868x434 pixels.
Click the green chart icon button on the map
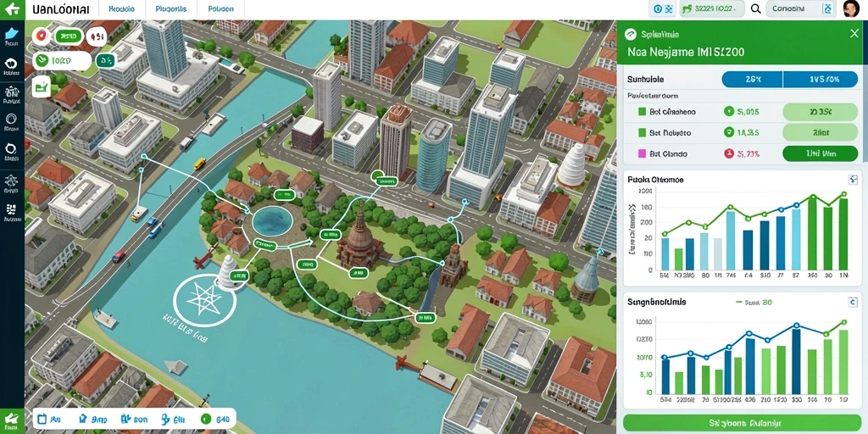pyautogui.click(x=41, y=87)
